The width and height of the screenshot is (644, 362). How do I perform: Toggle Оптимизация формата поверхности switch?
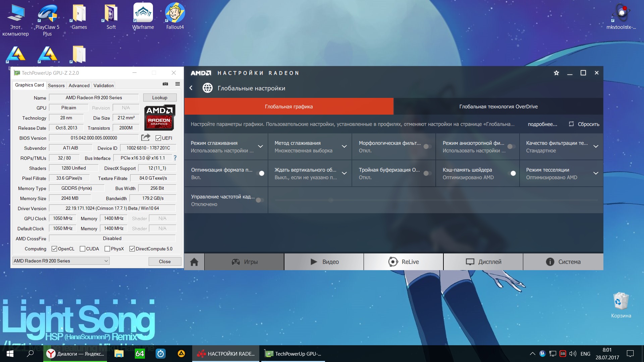(260, 173)
